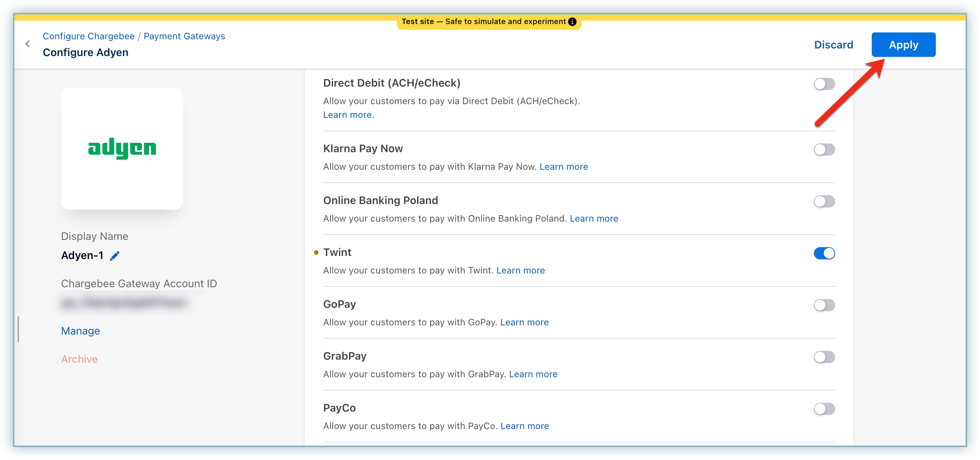Image resolution: width=980 pixels, height=460 pixels.
Task: Click the Direct Debit (ACH/eCheck) heading
Action: [392, 83]
